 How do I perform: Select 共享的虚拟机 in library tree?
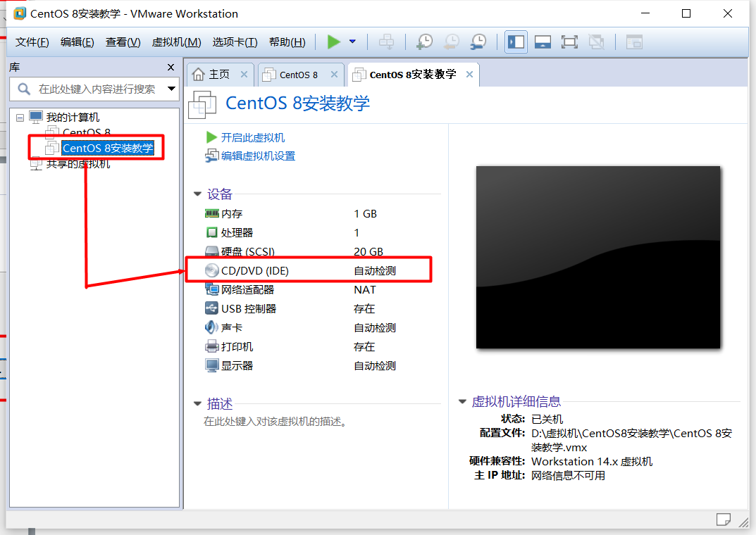point(78,164)
